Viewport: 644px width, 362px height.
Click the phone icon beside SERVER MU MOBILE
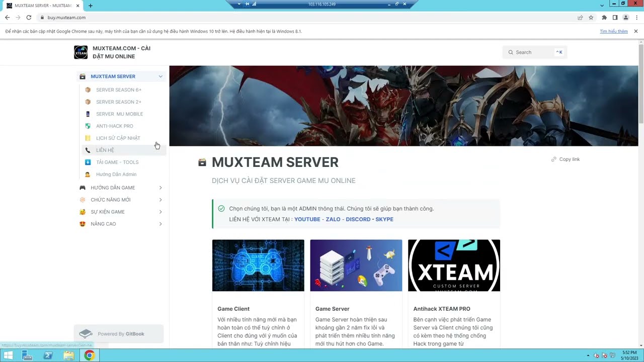tap(88, 114)
